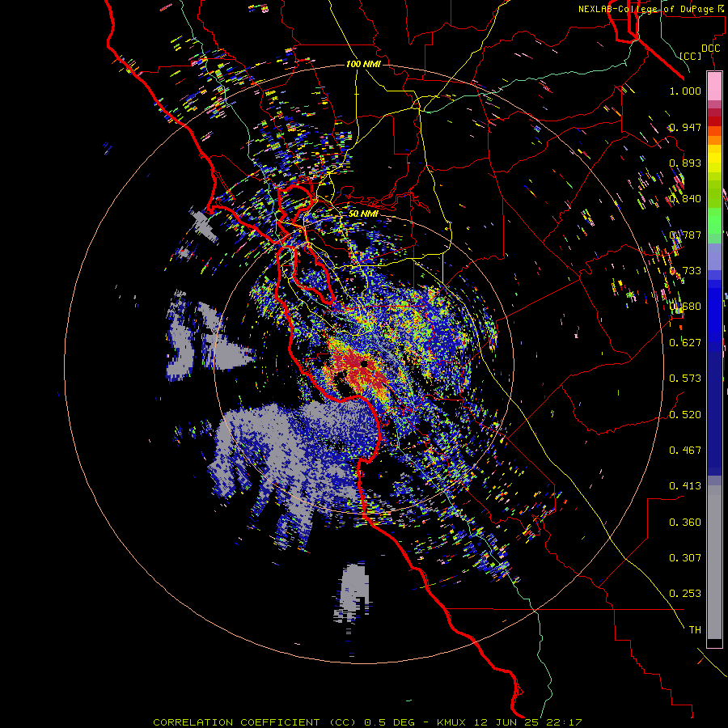This screenshot has width=728, height=728.
Task: Click the 0.253 scale value
Action: tap(685, 594)
